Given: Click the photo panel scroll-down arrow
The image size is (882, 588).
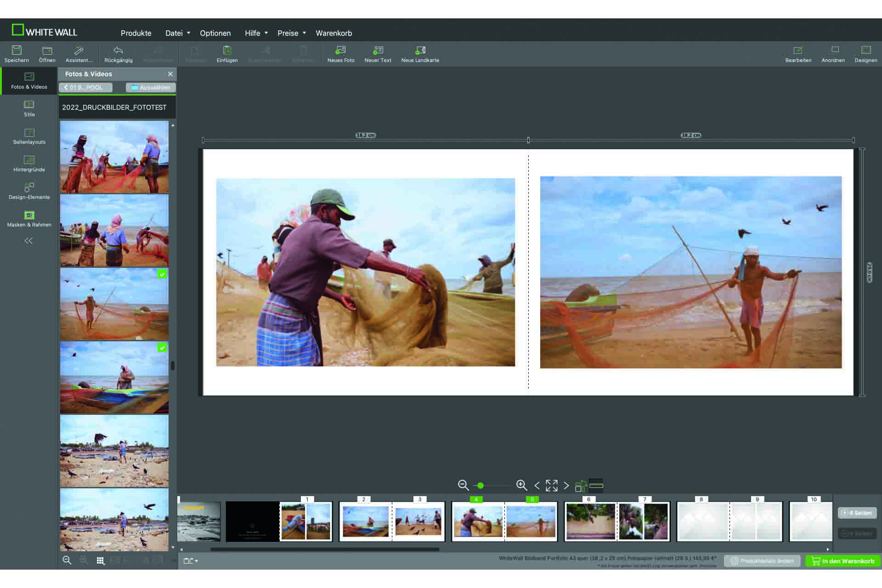Looking at the screenshot, I should pyautogui.click(x=173, y=548).
